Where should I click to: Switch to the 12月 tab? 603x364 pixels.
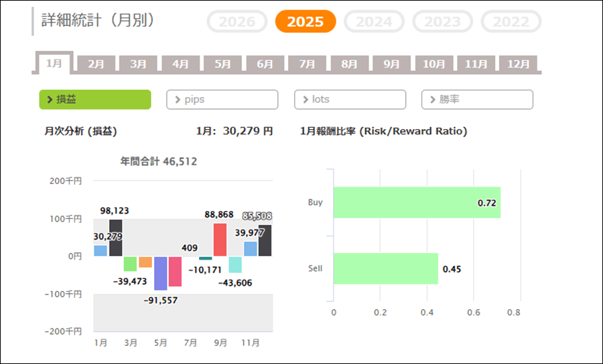tap(518, 64)
